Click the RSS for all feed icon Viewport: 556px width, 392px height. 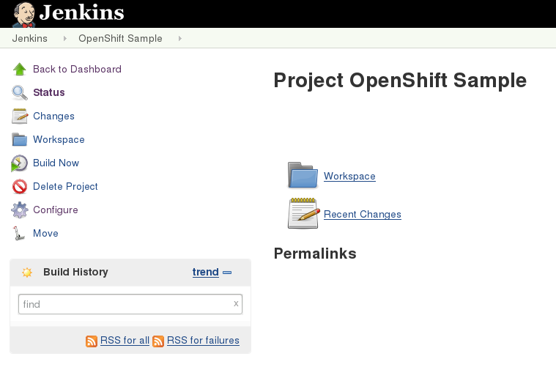92,341
